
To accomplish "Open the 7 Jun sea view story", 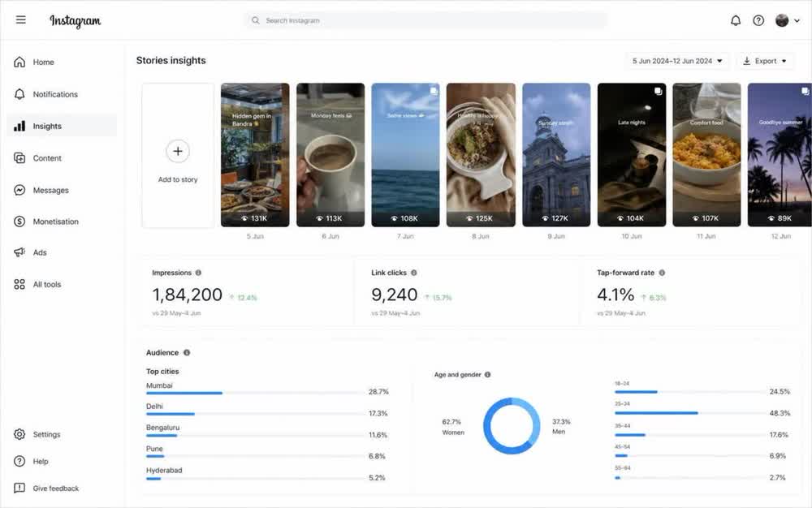I will (405, 155).
